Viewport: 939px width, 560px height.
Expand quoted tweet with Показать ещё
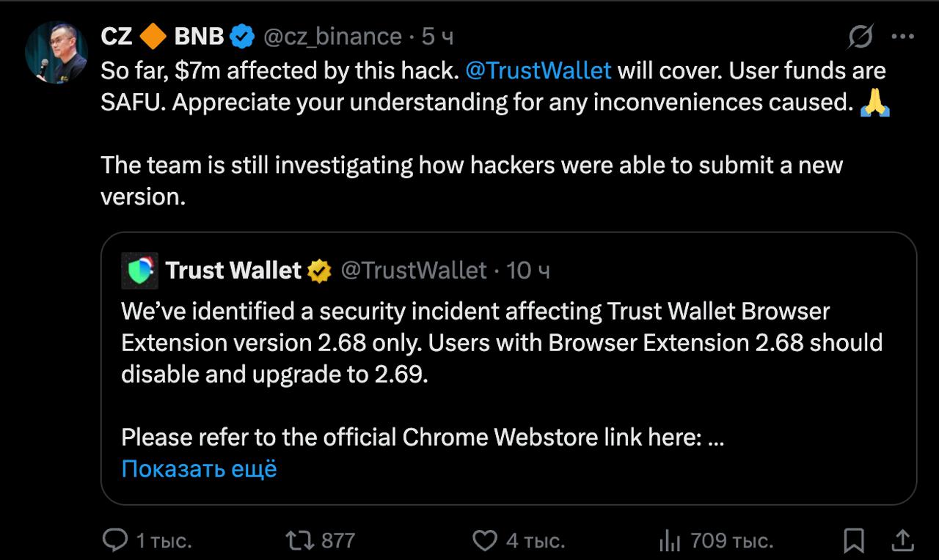pos(199,468)
